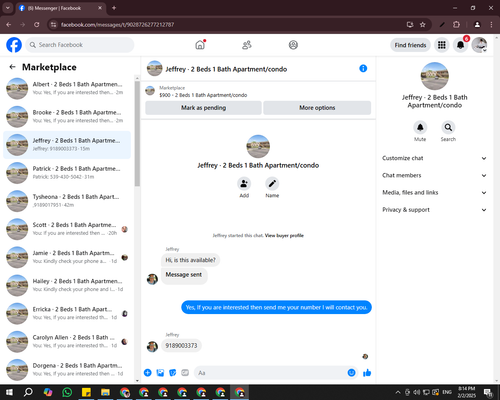Search in conversation magnifier icon
500x400 pixels.
tap(448, 127)
